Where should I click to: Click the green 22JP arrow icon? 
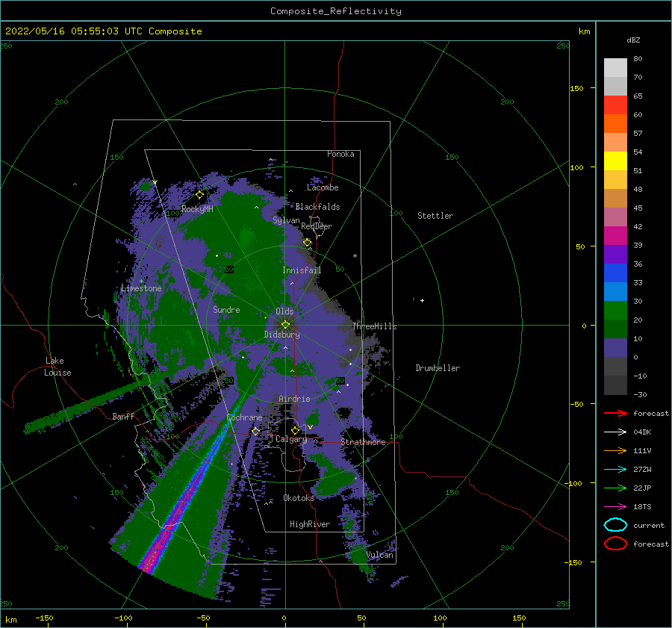click(x=615, y=488)
